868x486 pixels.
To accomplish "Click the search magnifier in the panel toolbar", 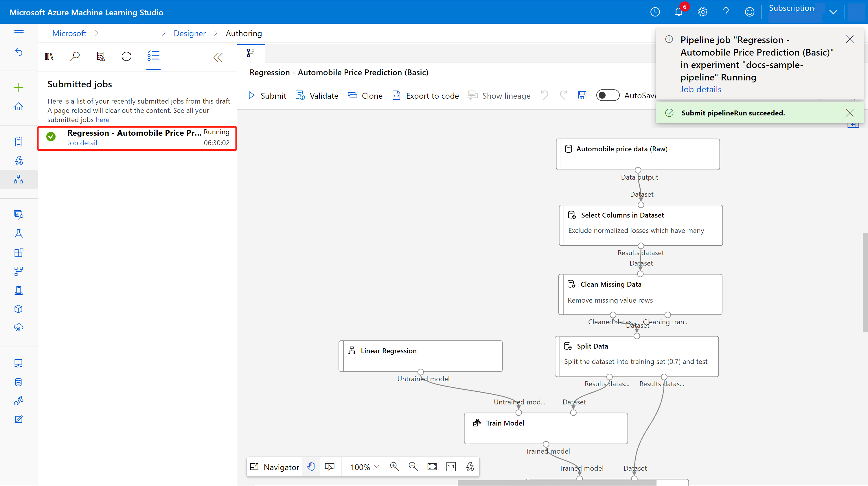I will tap(75, 57).
